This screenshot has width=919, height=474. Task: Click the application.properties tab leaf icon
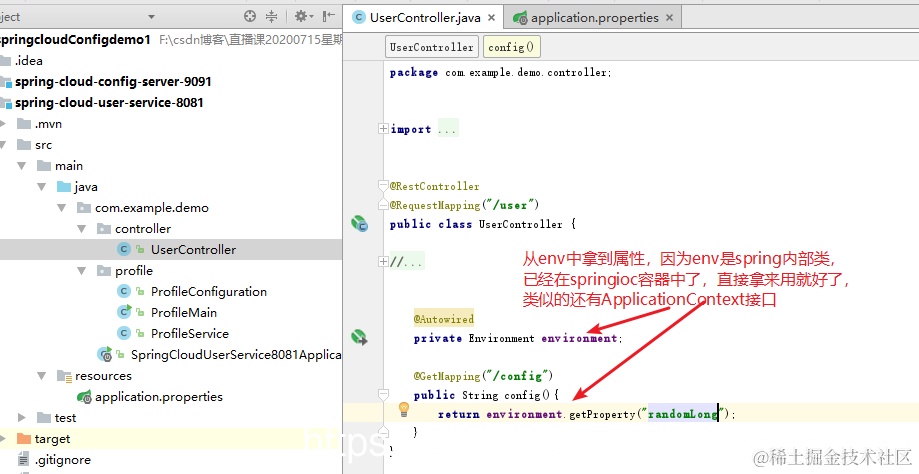click(x=520, y=18)
